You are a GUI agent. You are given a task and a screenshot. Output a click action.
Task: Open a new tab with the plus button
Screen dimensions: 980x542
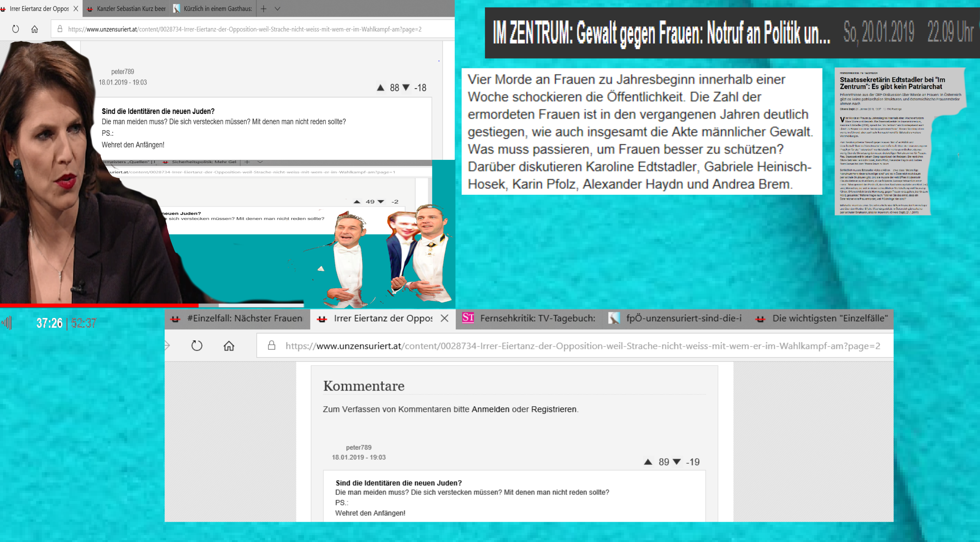tap(264, 9)
